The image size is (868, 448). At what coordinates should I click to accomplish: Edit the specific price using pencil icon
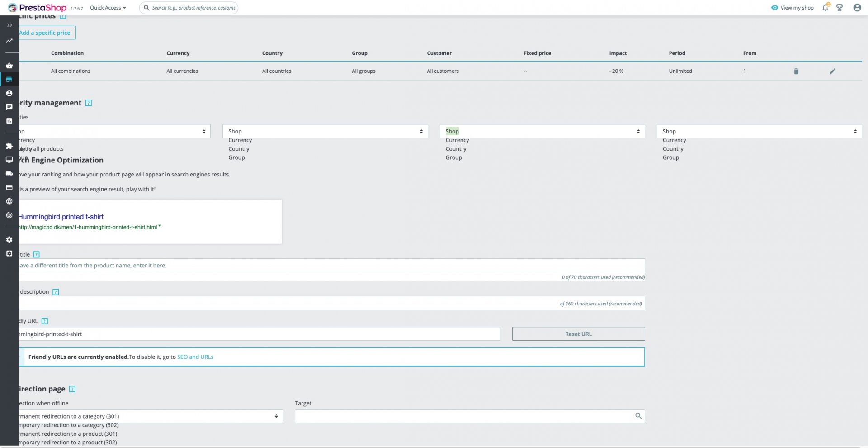click(832, 71)
